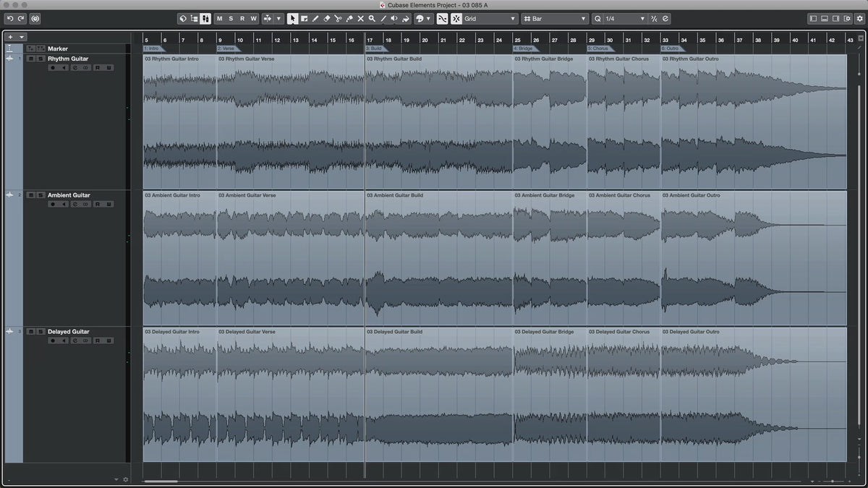Click the Chorus marker on timeline
The image size is (868, 488).
point(598,48)
